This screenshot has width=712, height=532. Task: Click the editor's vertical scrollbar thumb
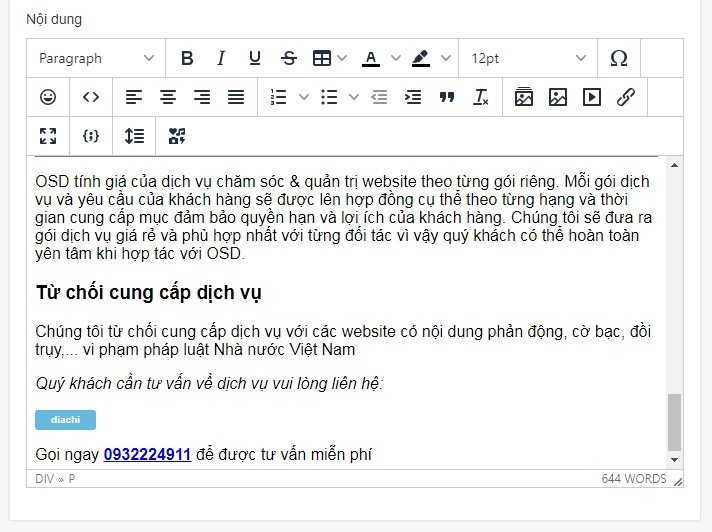pos(674,422)
